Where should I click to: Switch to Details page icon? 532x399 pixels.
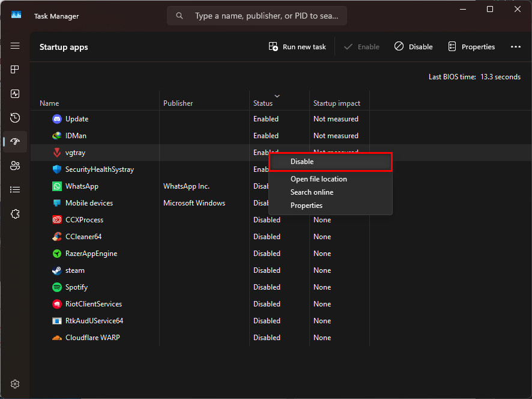(15, 190)
